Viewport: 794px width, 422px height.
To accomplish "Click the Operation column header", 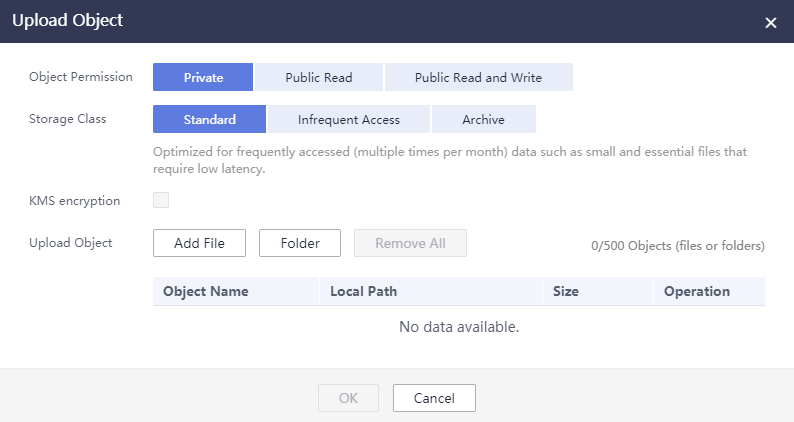I will pyautogui.click(x=709, y=291).
